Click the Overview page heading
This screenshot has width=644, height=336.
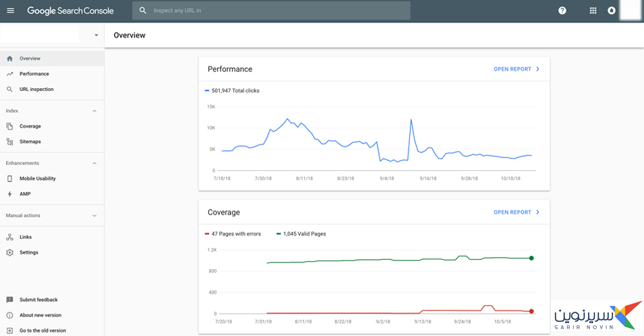coord(129,35)
